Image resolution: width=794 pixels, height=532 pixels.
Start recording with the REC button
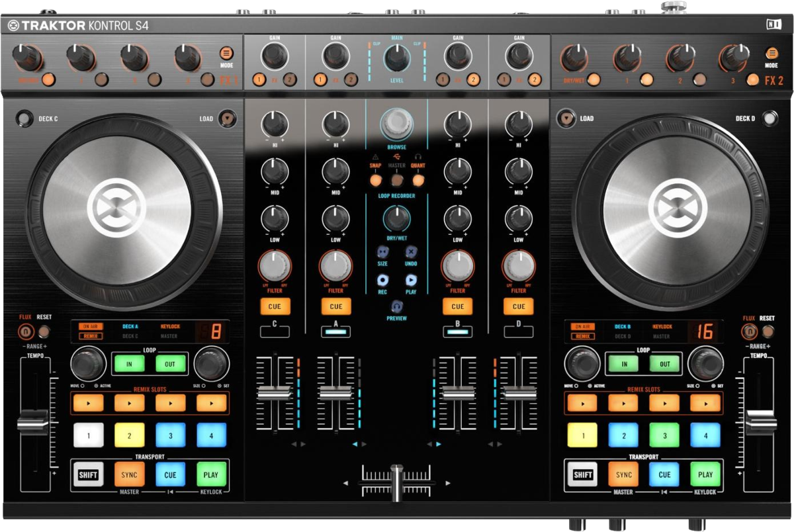(x=382, y=281)
